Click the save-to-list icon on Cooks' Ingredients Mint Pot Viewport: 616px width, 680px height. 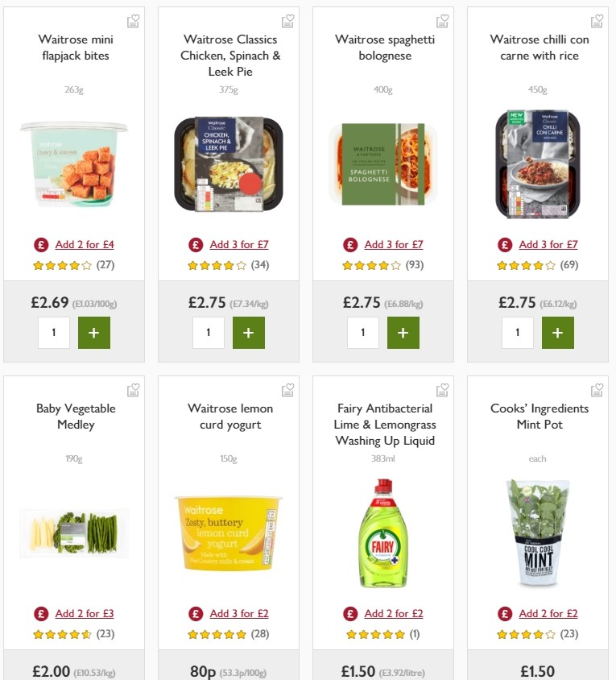597,389
